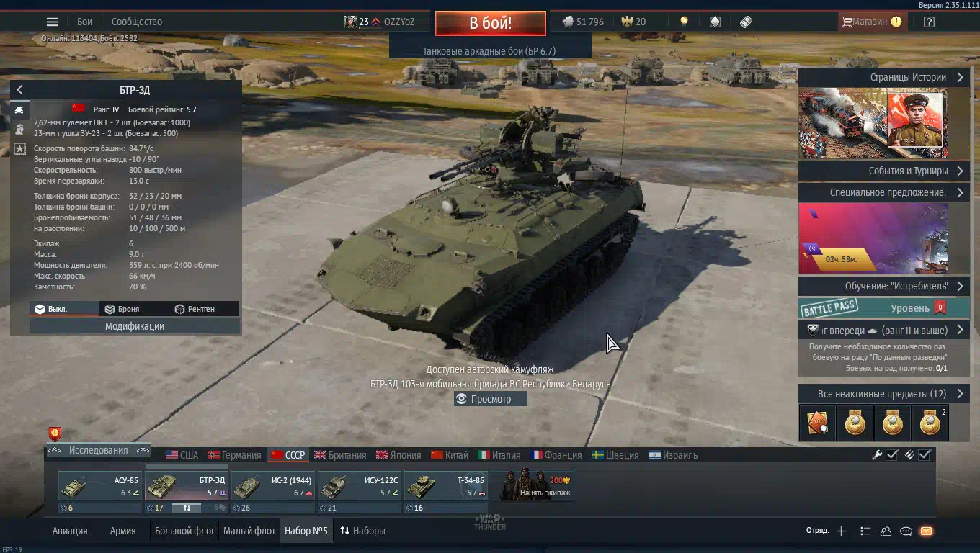980x553 pixels.
Task: Open the Наборы presets dropdown
Action: point(362,531)
